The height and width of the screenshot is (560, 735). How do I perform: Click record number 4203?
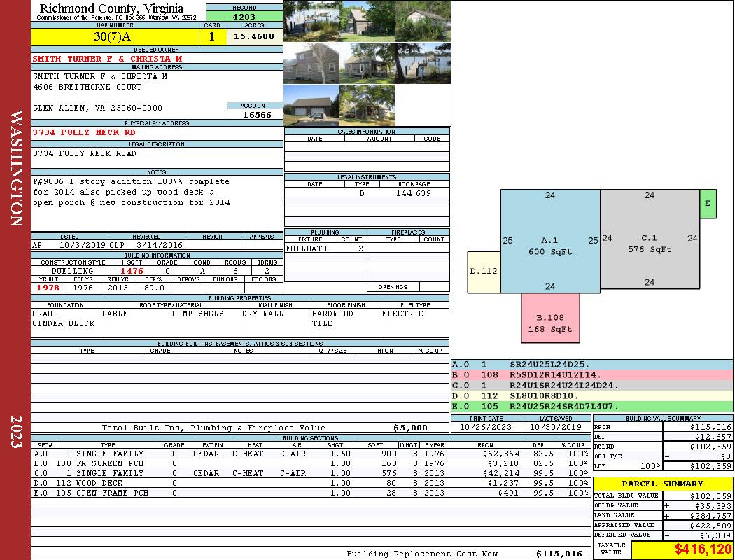244,16
